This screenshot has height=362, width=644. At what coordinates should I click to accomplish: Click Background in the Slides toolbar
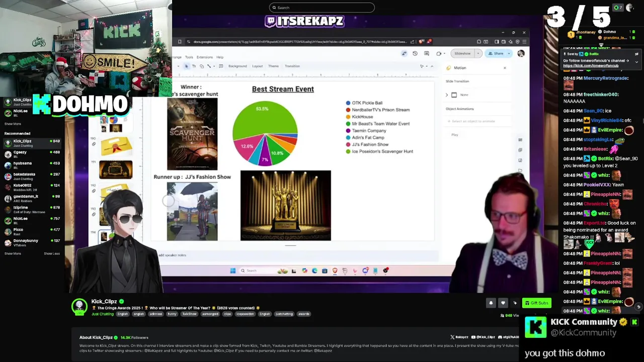(237, 66)
